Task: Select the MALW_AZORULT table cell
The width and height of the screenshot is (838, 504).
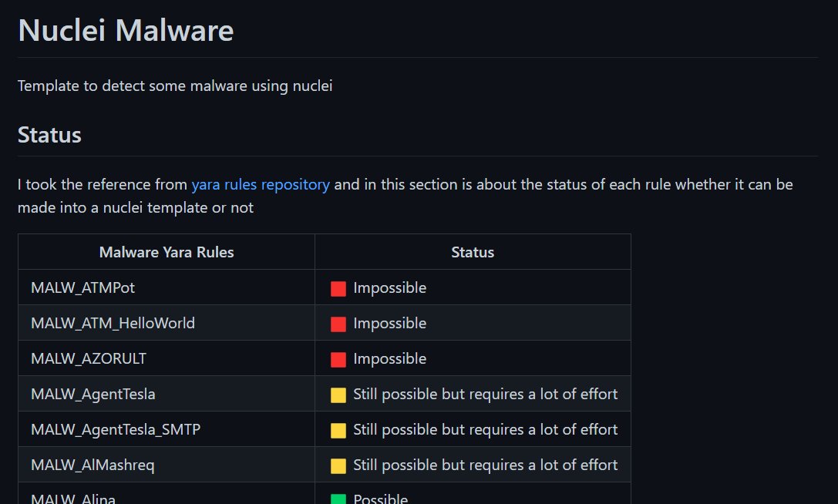Action: 167,358
